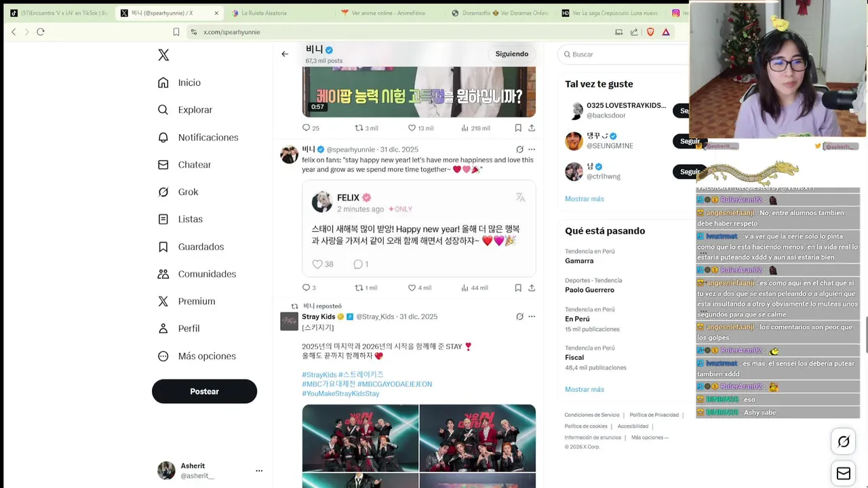Click the Postear button
Image resolution: width=868 pixels, height=488 pixels.
tap(204, 391)
